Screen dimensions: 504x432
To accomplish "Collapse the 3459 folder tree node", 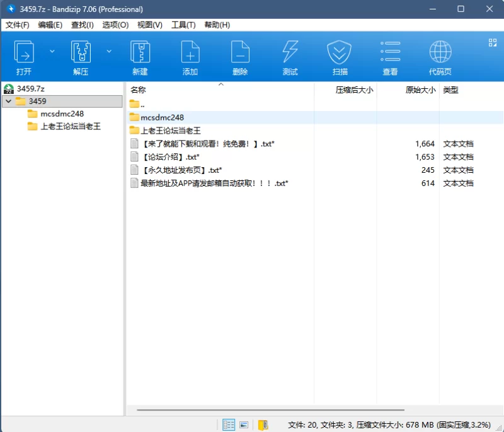I will [8, 102].
